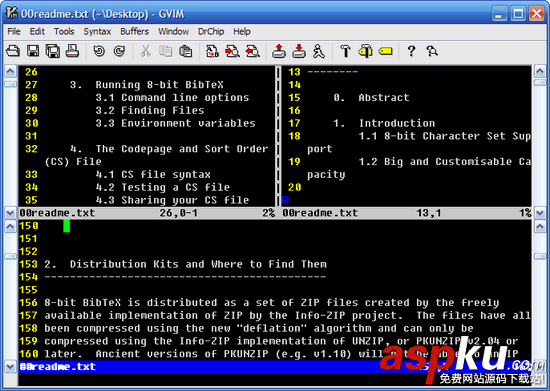The width and height of the screenshot is (550, 391).
Task: Click the up arrow of the top-right pane scrollbar
Action: [540, 72]
